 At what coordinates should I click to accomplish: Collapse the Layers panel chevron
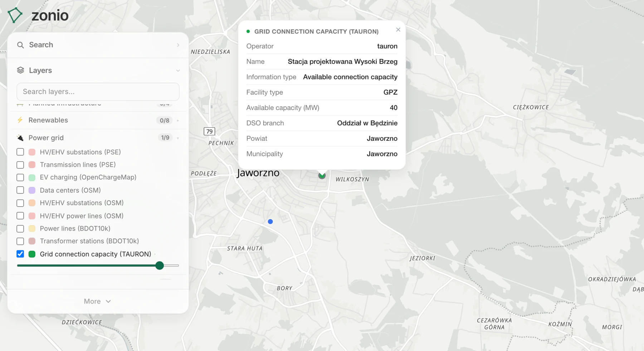pos(178,71)
